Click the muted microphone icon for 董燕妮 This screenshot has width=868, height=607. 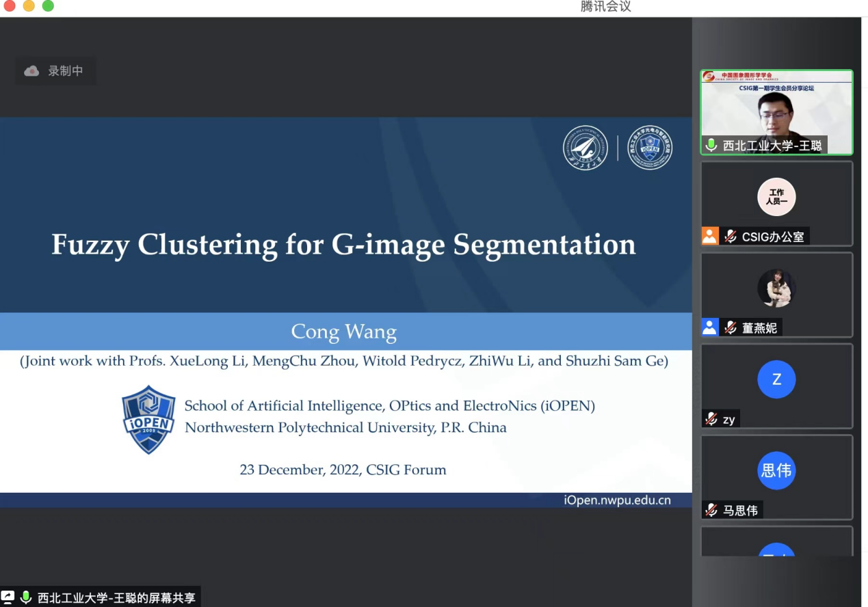tap(731, 327)
